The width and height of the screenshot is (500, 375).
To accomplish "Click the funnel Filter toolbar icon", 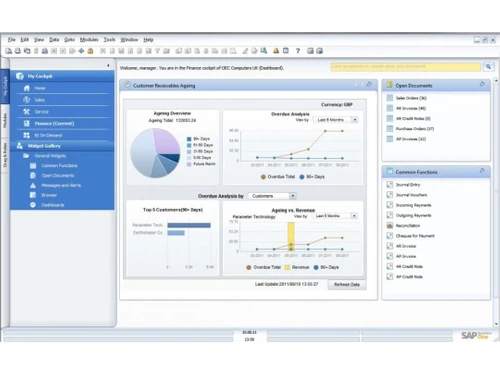I will (157, 51).
